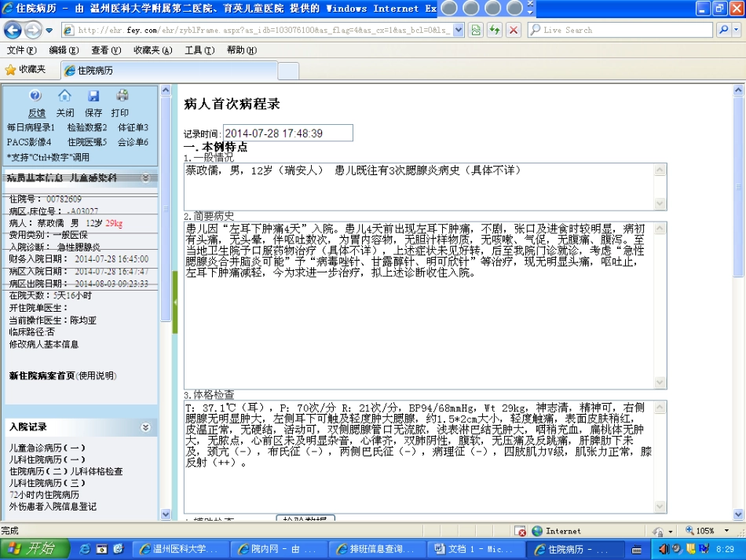Open 每日病程录1 link
The height and width of the screenshot is (560, 746).
tap(31, 127)
